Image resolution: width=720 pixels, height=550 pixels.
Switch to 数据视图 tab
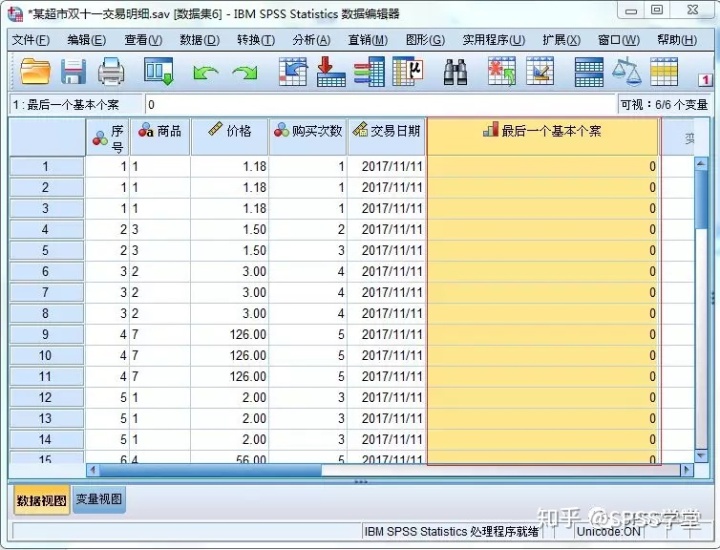point(41,500)
